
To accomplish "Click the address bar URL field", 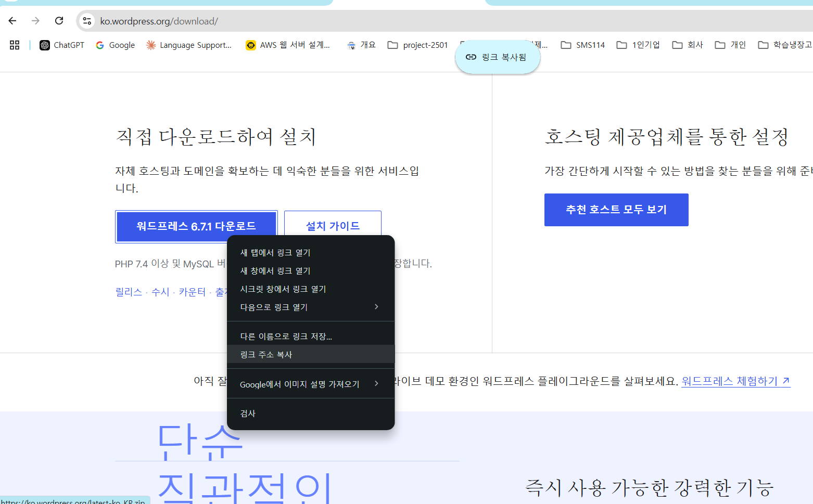I will tap(364, 21).
